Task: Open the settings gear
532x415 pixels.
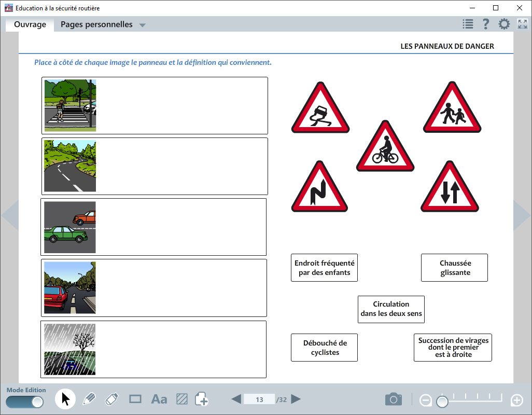Action: 503,23
